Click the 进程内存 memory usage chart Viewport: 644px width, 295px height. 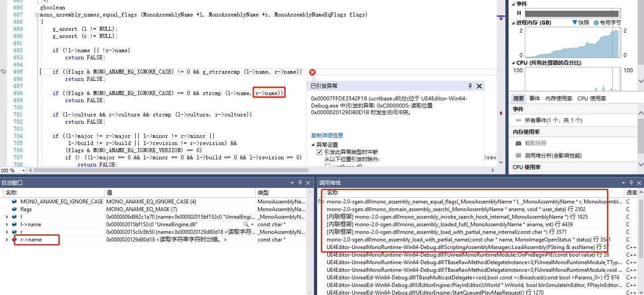point(571,42)
